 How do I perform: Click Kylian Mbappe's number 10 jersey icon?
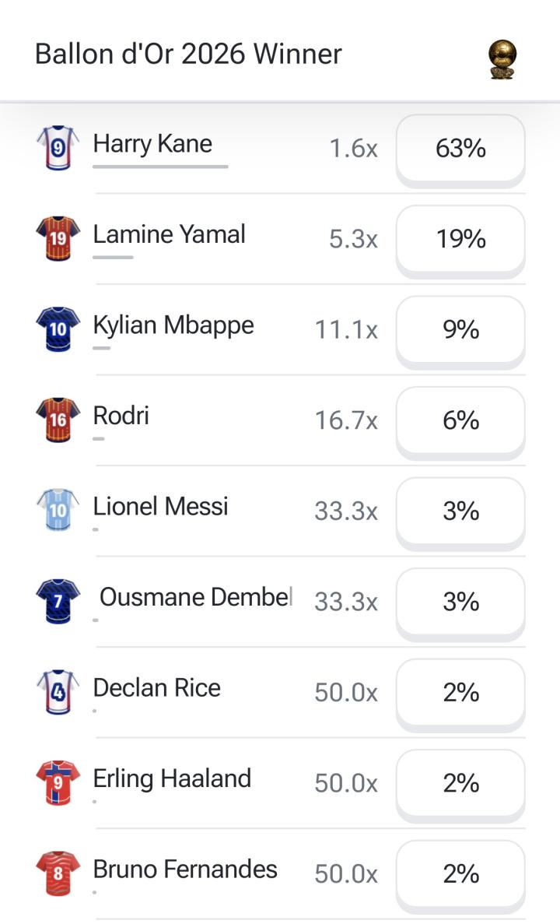pos(58,328)
